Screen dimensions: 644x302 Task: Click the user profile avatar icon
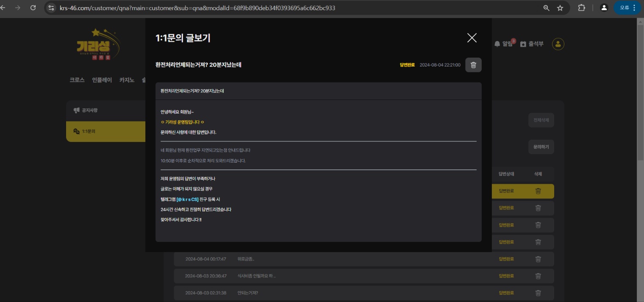point(558,44)
